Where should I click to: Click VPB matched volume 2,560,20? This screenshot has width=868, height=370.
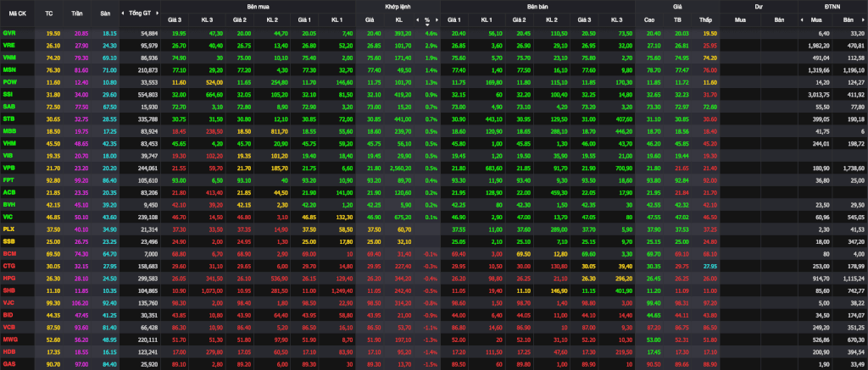399,168
